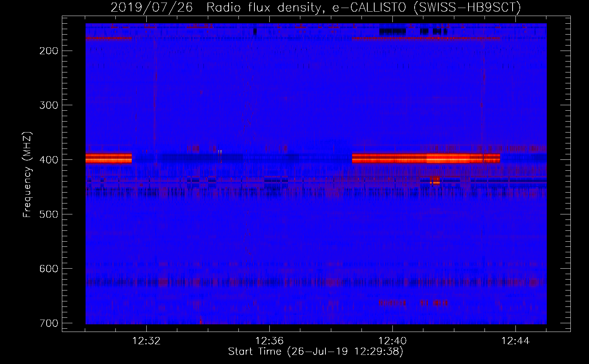Image resolution: width=589 pixels, height=364 pixels.
Task: Click the 'Frequency (MHZ)' axis label
Action: [x=27, y=175]
